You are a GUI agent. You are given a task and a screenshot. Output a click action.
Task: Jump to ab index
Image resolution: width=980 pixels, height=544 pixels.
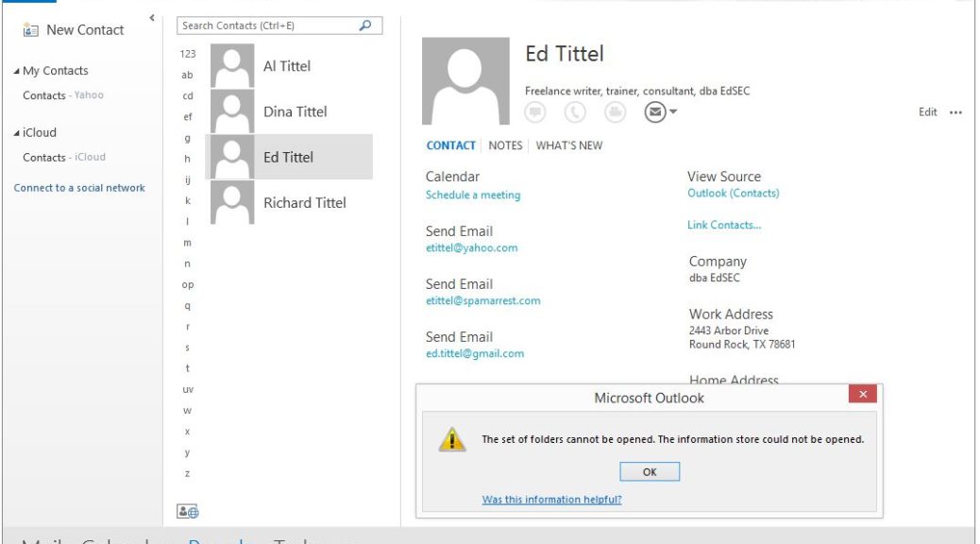coord(188,75)
